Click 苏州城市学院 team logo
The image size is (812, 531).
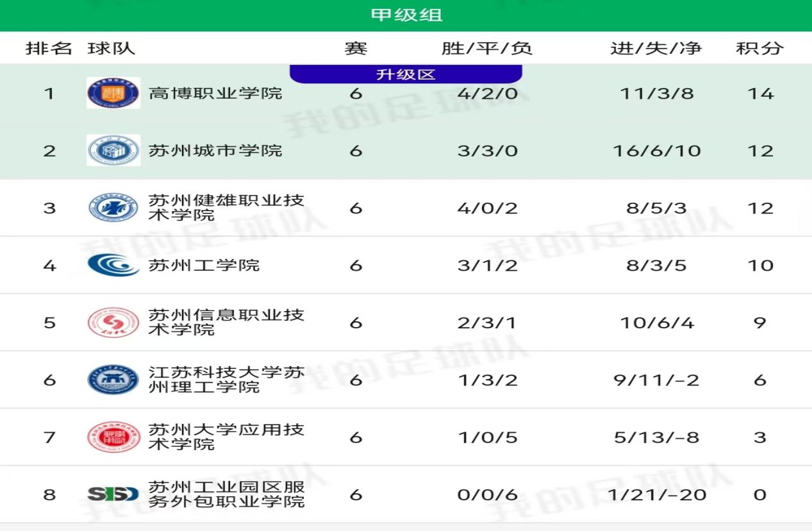(113, 151)
